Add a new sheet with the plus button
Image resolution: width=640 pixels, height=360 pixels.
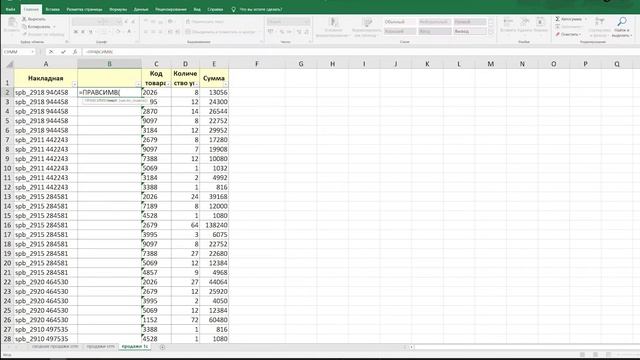pyautogui.click(x=162, y=347)
